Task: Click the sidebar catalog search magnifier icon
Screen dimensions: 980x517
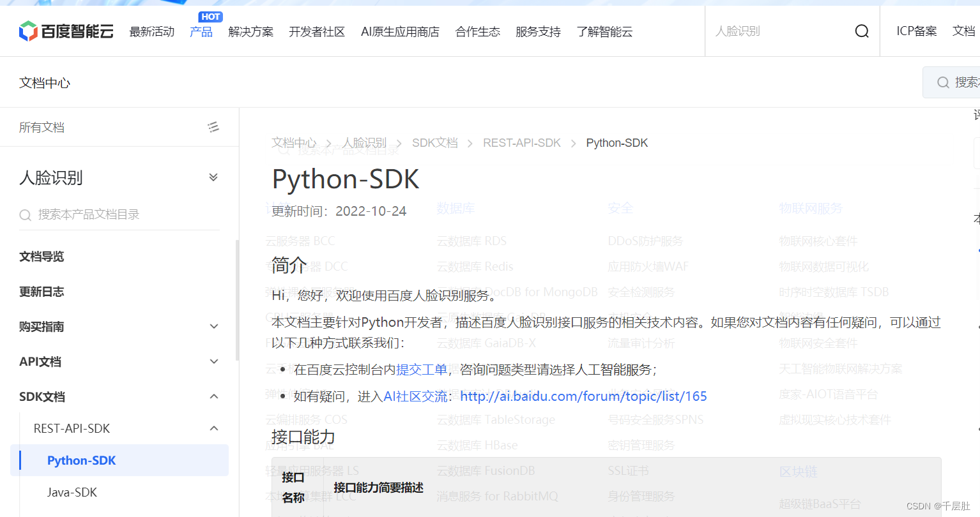Action: click(26, 215)
